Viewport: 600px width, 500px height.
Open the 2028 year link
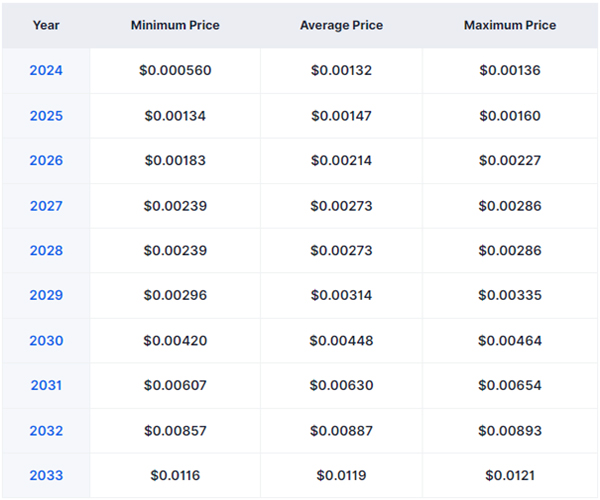(46, 251)
